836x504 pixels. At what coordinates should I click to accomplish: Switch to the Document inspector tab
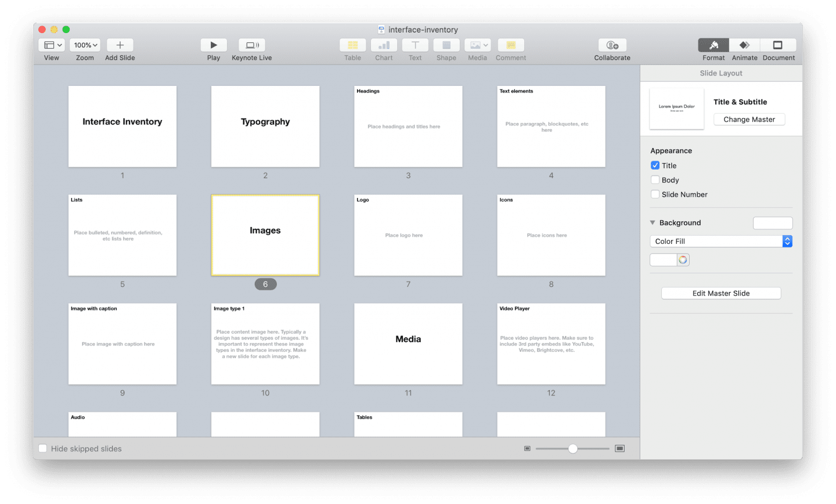click(x=778, y=45)
